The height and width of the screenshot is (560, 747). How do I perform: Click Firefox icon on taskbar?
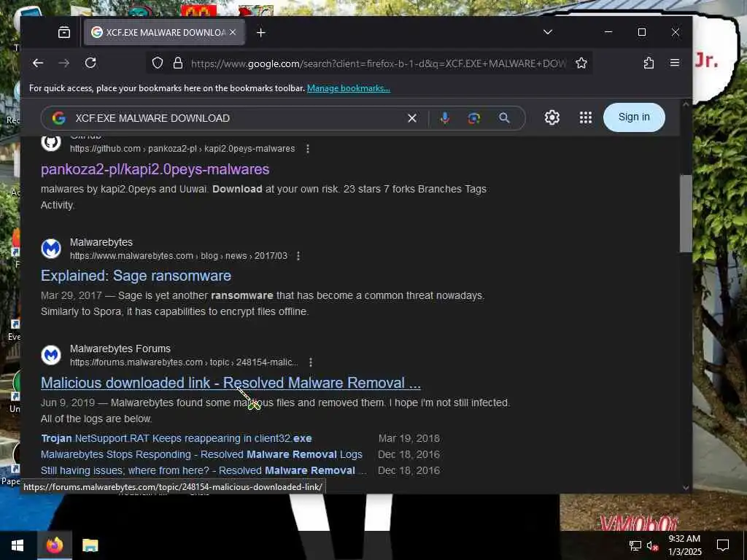click(54, 545)
